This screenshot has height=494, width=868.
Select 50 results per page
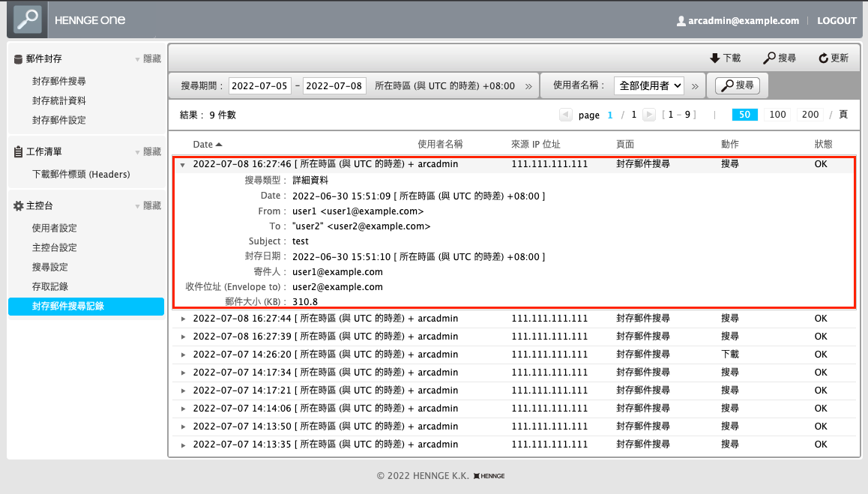pyautogui.click(x=744, y=115)
